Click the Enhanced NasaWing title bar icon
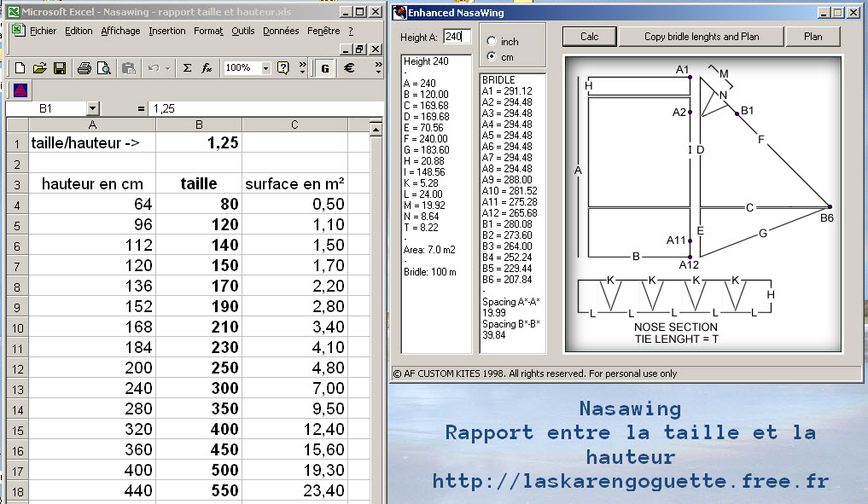Viewport: 868px width, 504px height. pos(399,12)
